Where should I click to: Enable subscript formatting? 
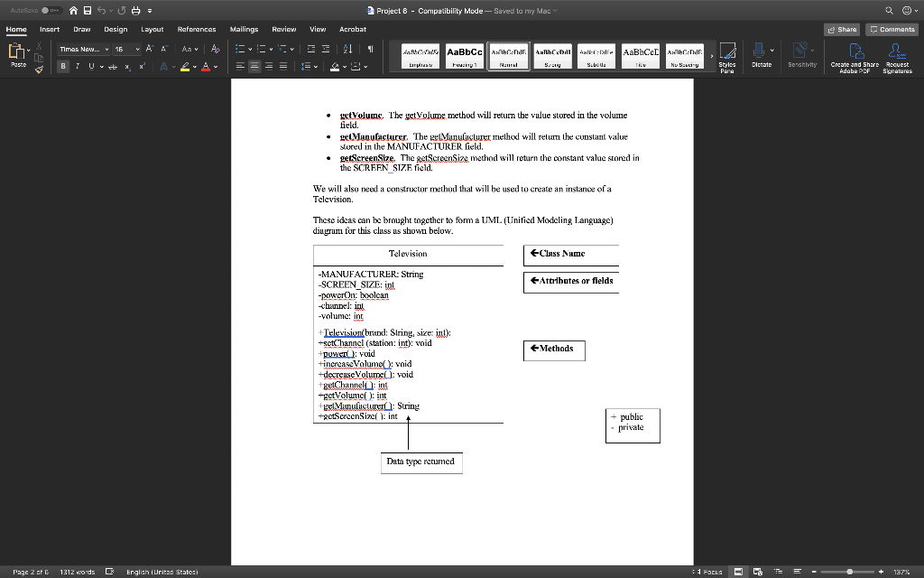pos(127,67)
